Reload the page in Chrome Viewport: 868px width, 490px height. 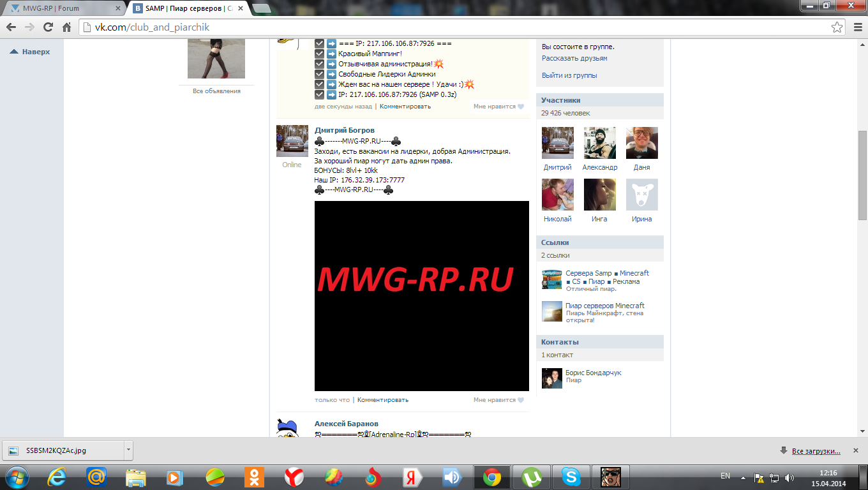[x=48, y=27]
